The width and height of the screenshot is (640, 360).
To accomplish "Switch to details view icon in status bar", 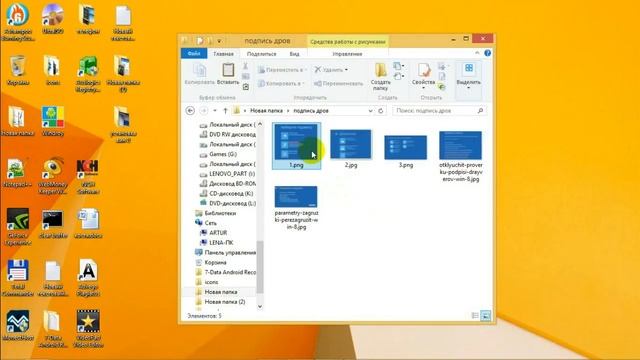I will (x=475, y=316).
